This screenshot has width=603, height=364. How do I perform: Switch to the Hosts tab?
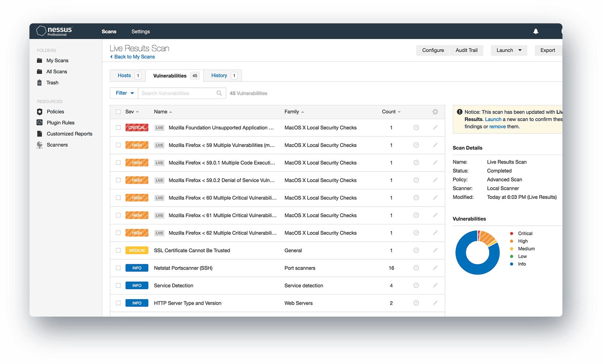click(128, 75)
